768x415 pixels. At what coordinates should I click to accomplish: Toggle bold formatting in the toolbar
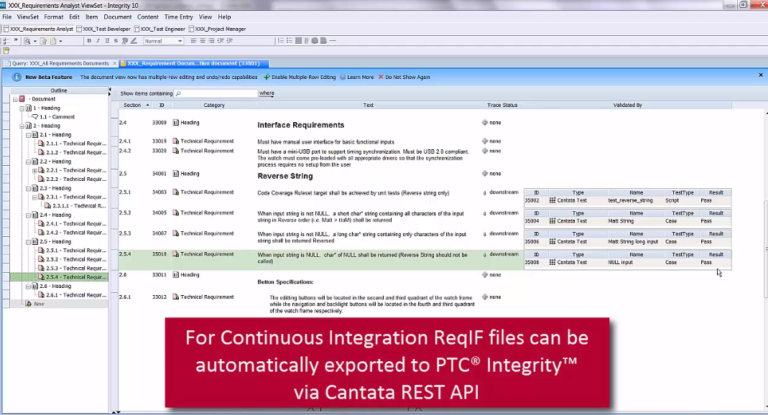(89, 41)
